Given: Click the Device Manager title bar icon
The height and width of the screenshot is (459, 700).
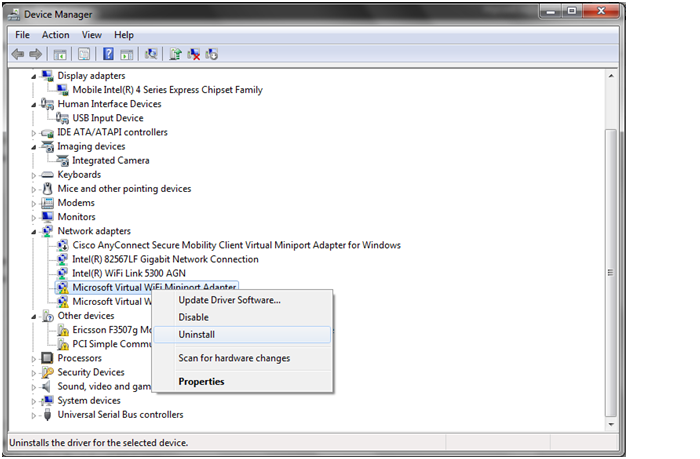Looking at the screenshot, I should (x=14, y=15).
